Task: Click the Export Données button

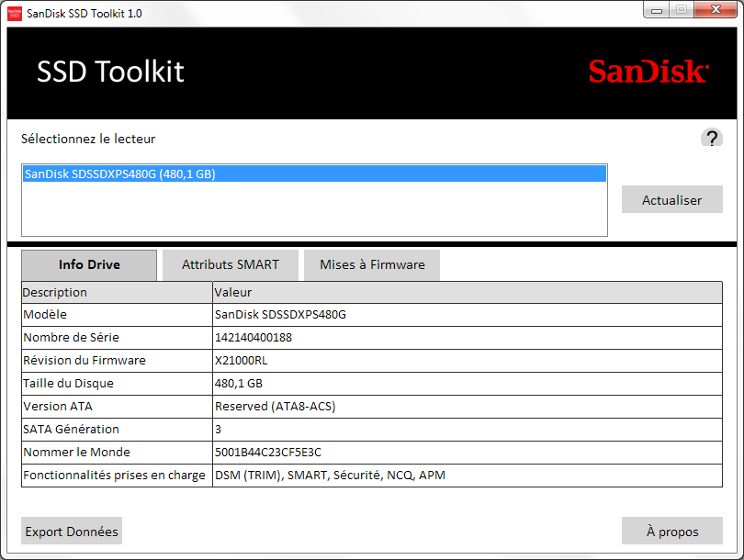Action: [x=72, y=531]
